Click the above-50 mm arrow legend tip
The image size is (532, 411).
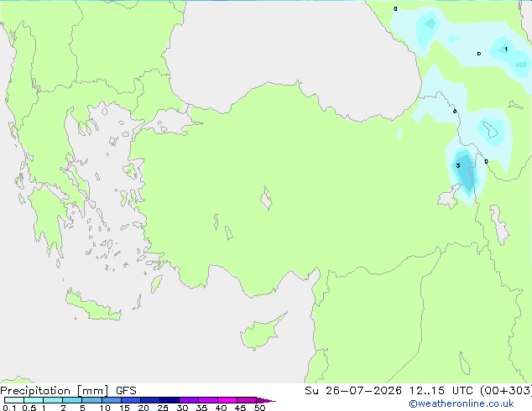[x=266, y=400]
